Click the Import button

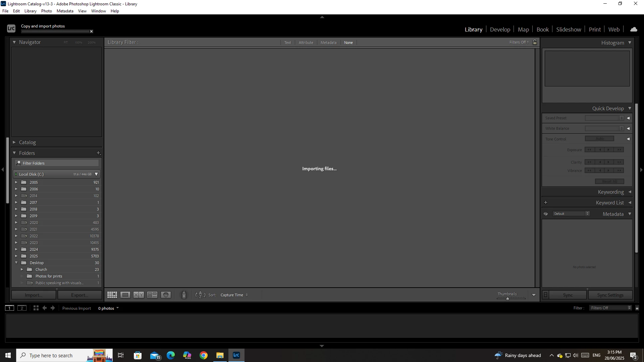(x=34, y=295)
